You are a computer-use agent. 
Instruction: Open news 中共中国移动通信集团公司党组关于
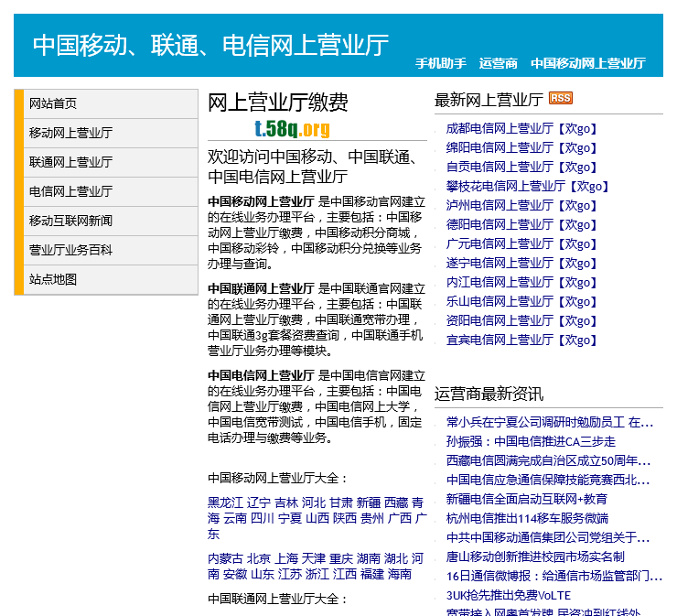548,537
